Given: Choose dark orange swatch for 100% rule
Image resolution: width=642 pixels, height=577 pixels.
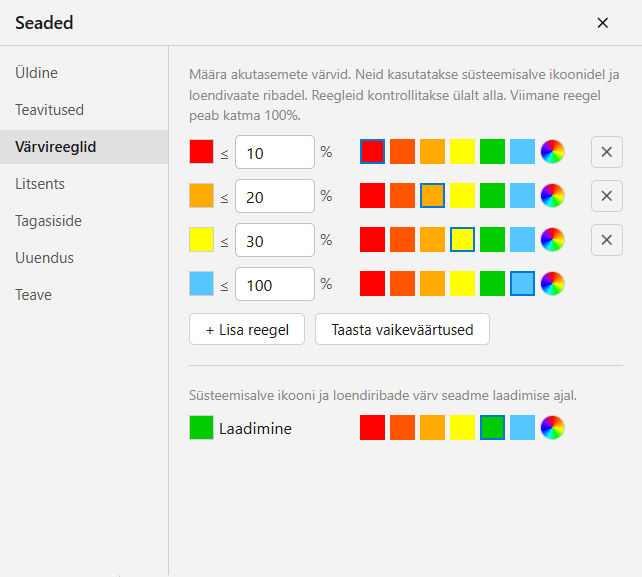Looking at the screenshot, I should (402, 283).
